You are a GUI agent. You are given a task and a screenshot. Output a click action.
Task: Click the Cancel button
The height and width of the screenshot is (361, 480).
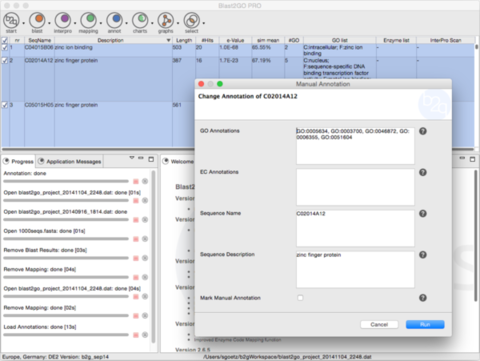pyautogui.click(x=379, y=324)
